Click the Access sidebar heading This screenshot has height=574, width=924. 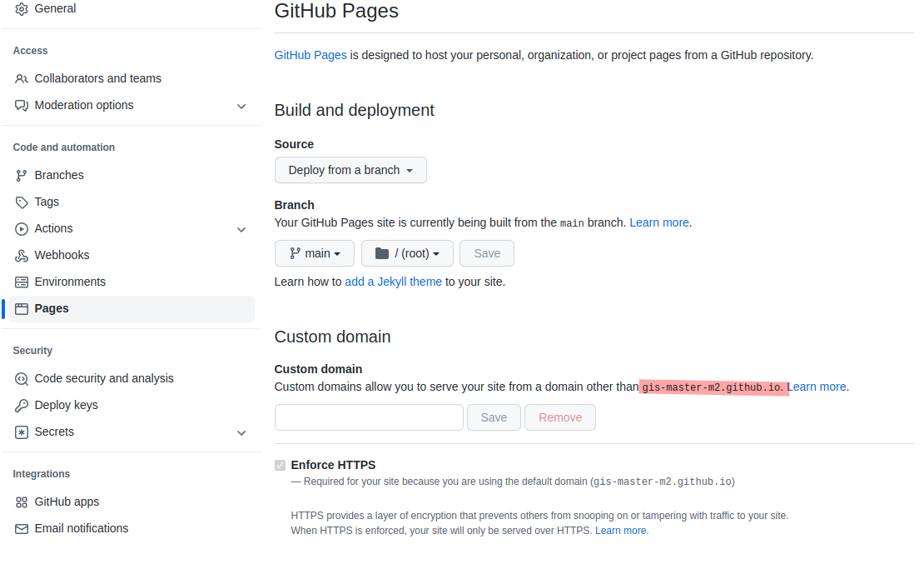[x=30, y=51]
